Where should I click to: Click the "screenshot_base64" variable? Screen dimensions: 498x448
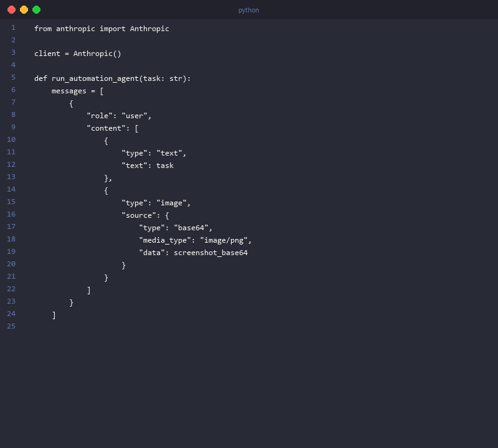(211, 253)
